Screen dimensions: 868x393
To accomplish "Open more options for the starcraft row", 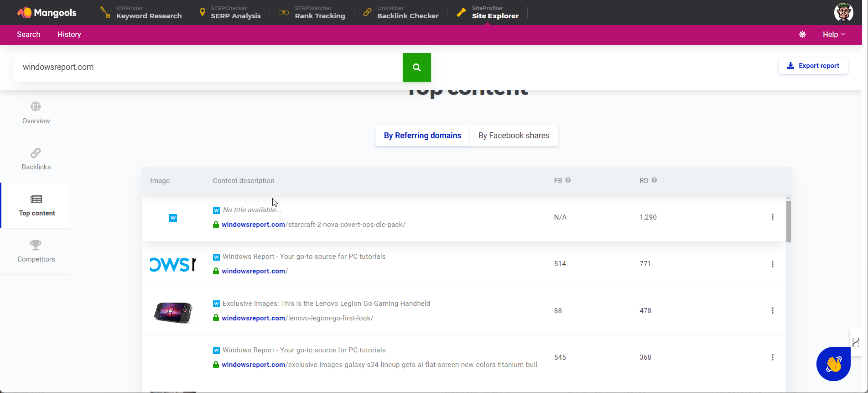I will click(x=772, y=217).
